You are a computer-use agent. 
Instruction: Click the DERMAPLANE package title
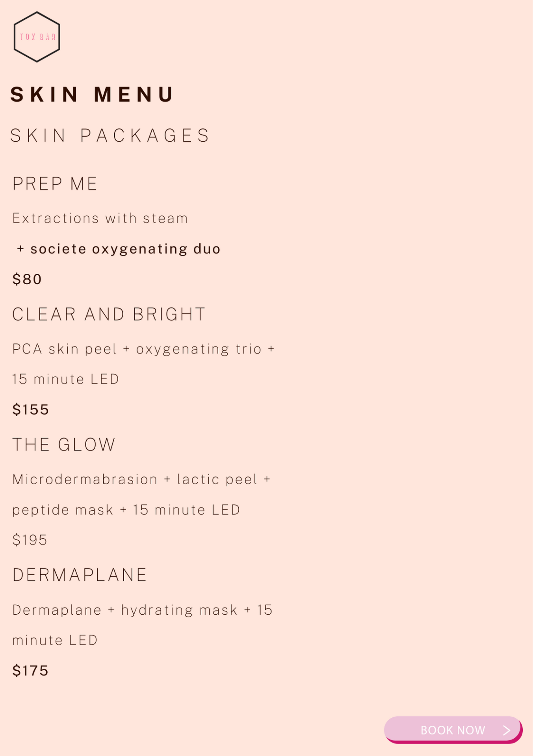pyautogui.click(x=80, y=575)
